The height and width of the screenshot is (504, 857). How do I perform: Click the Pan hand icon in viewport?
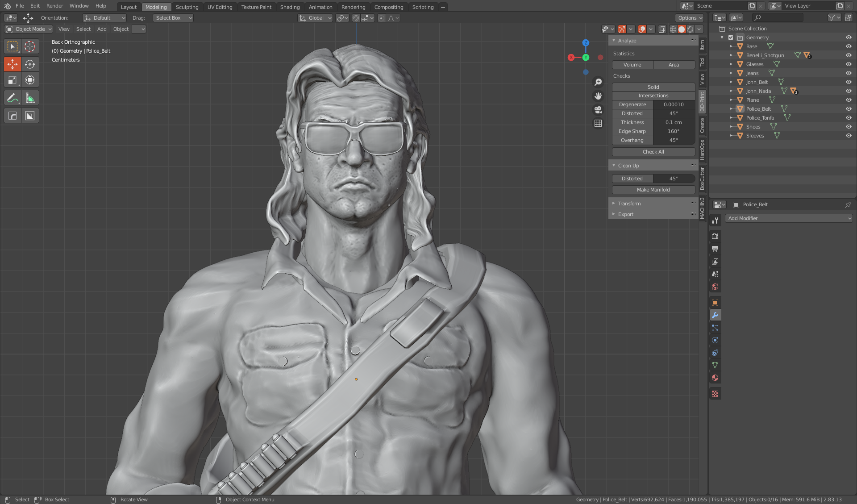click(x=599, y=96)
